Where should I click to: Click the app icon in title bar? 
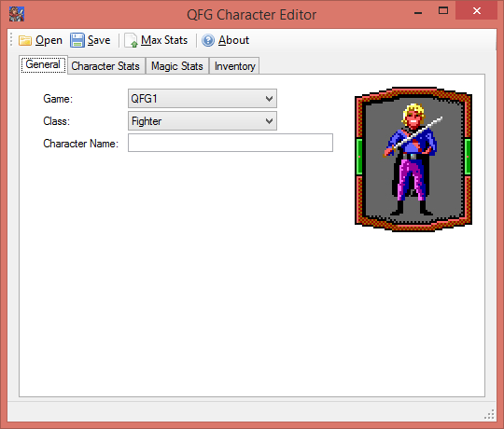click(17, 14)
